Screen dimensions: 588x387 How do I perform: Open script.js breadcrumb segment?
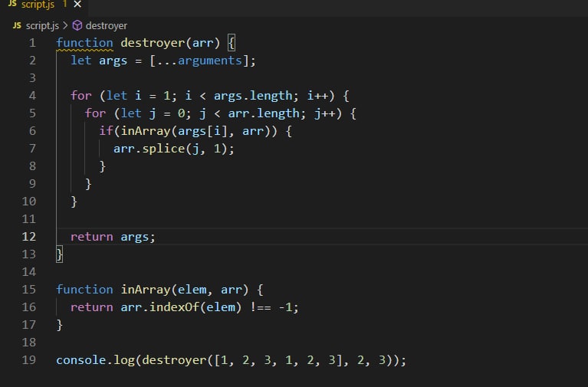(42, 26)
